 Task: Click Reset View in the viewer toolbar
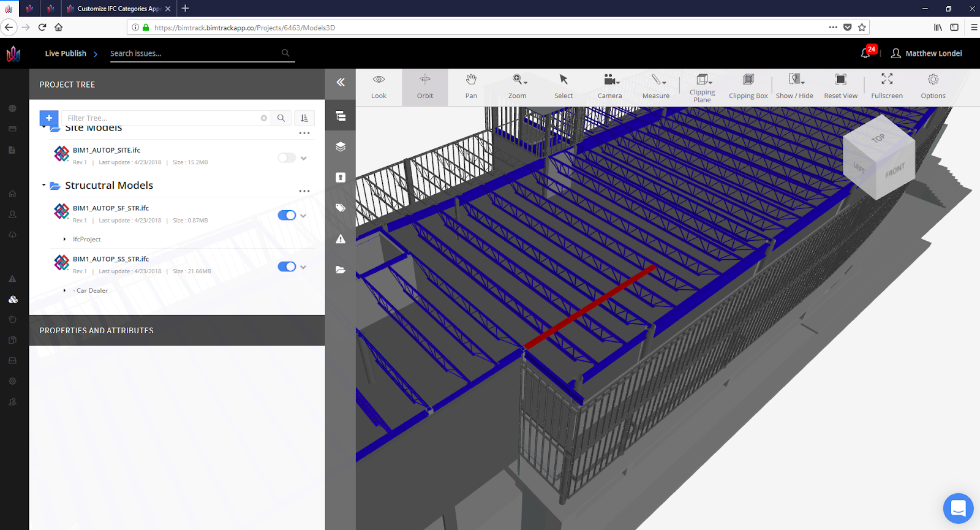(x=841, y=87)
